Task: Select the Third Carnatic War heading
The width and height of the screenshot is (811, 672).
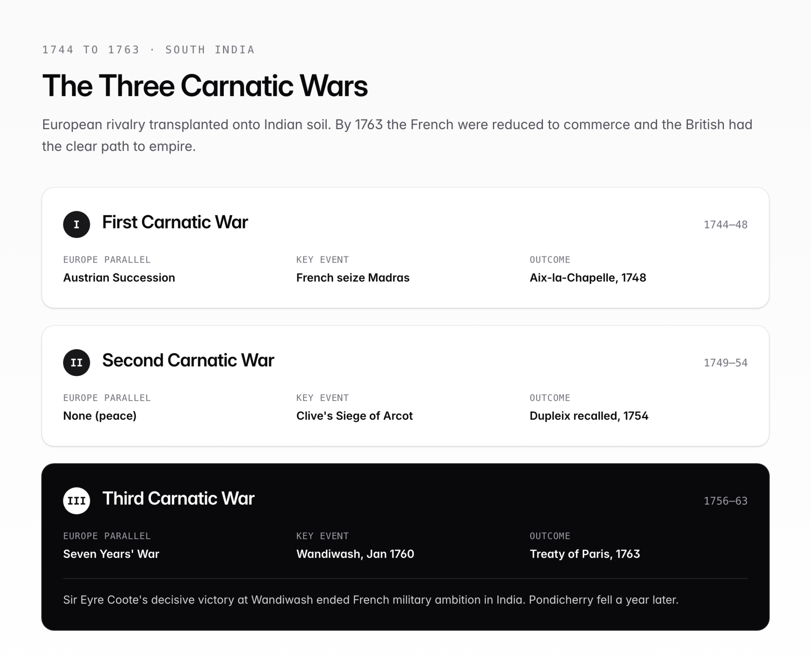Action: pyautogui.click(x=178, y=499)
